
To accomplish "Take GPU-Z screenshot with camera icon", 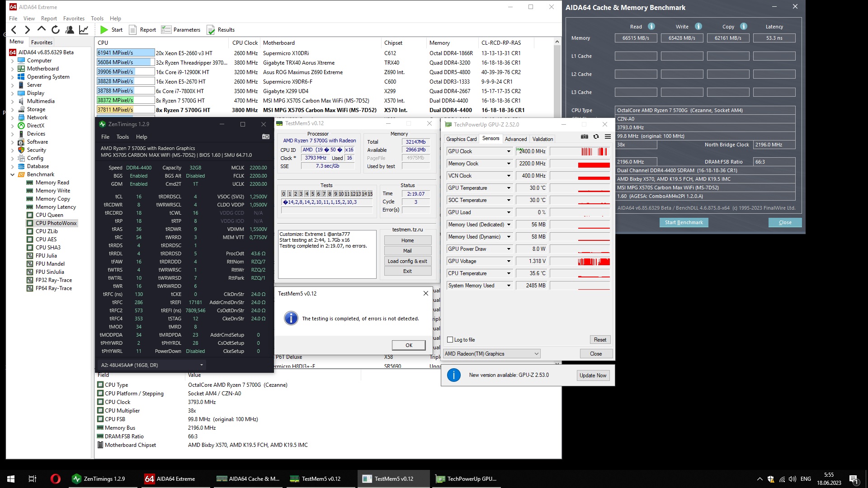I will [x=585, y=136].
